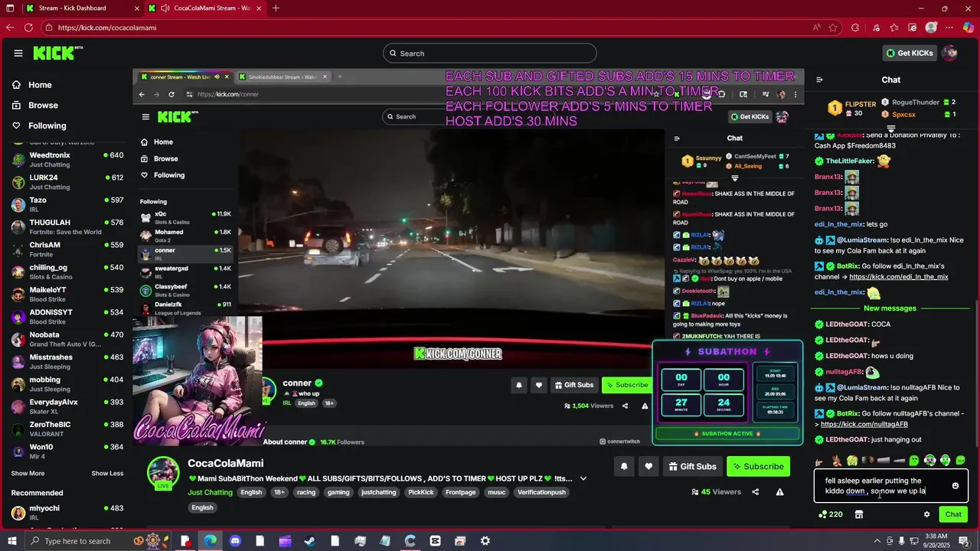Click the Subscribe button for CocaColaMami
This screenshot has width=980, height=551.
tap(759, 466)
